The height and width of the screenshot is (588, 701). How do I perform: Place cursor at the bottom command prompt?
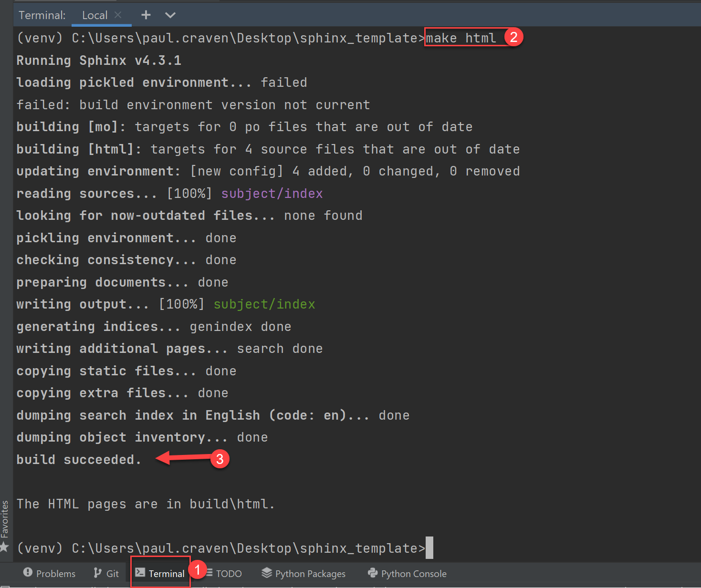(429, 548)
